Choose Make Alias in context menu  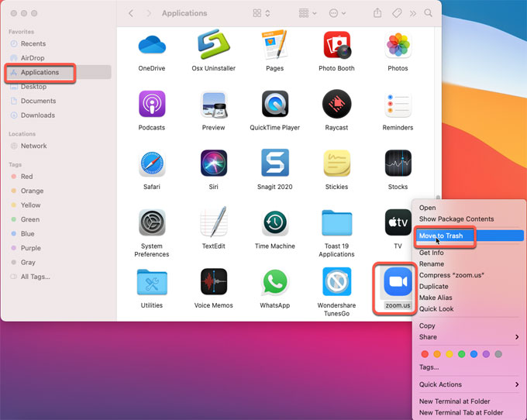coord(436,298)
